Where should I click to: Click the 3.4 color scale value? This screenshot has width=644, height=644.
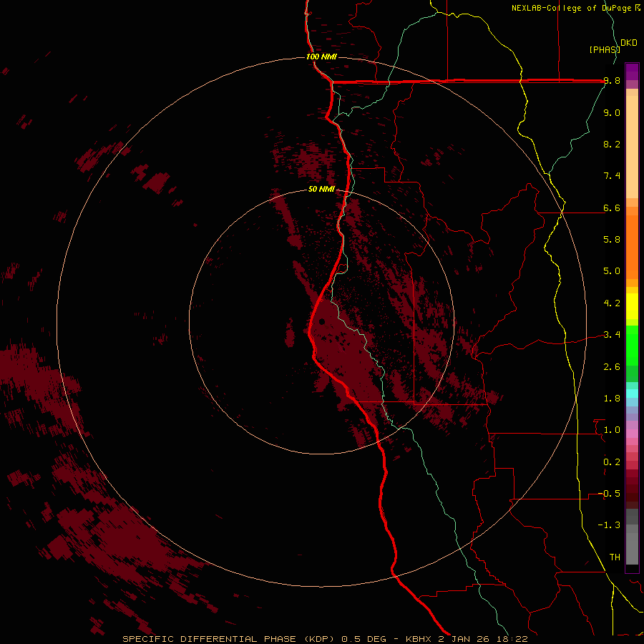click(612, 335)
